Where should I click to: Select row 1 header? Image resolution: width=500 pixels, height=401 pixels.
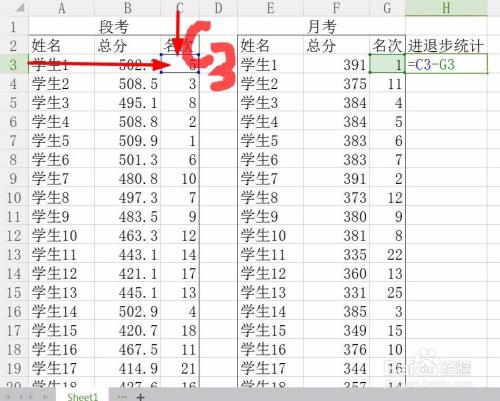tap(13, 26)
